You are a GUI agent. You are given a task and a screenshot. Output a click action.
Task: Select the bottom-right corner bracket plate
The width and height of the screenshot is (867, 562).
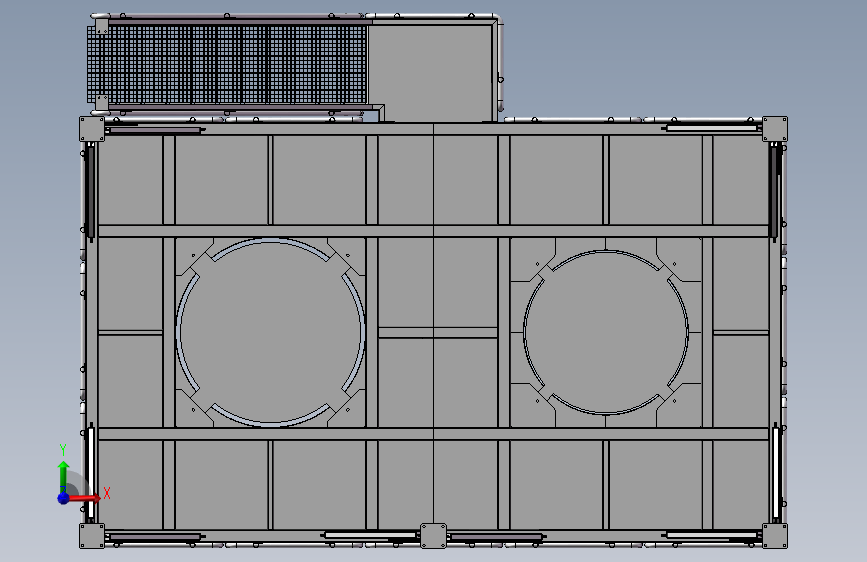pyautogui.click(x=775, y=536)
